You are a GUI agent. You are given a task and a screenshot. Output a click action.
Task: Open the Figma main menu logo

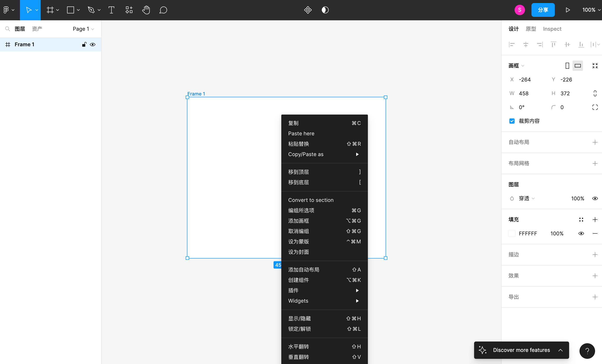pyautogui.click(x=6, y=10)
